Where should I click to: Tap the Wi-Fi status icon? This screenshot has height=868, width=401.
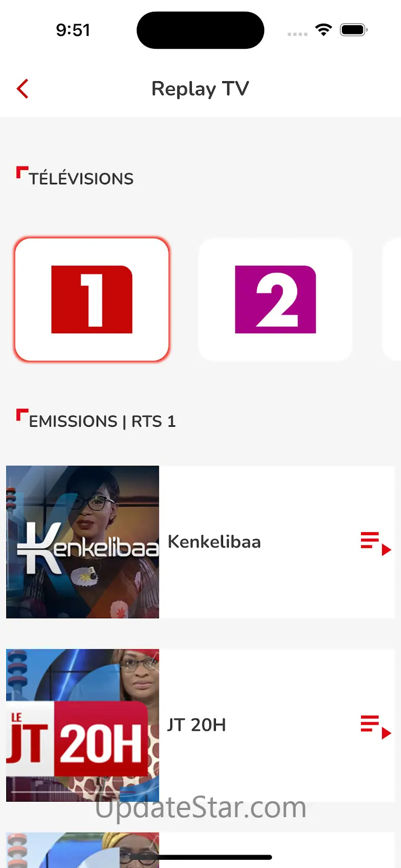[x=323, y=30]
